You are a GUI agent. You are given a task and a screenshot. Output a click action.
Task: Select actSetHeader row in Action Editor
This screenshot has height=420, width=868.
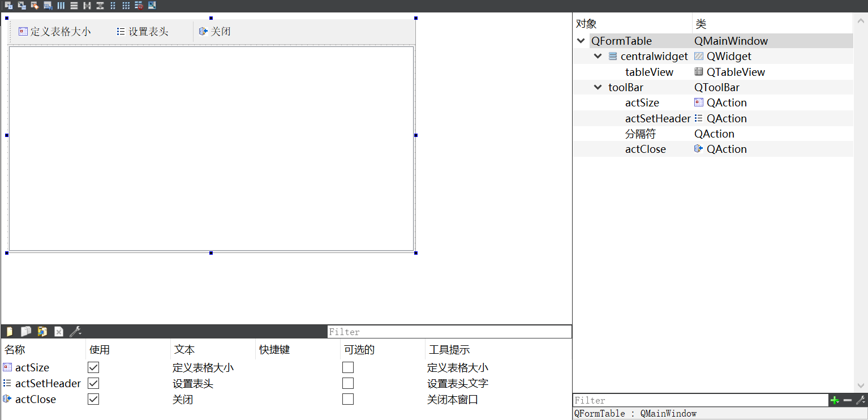(x=286, y=383)
